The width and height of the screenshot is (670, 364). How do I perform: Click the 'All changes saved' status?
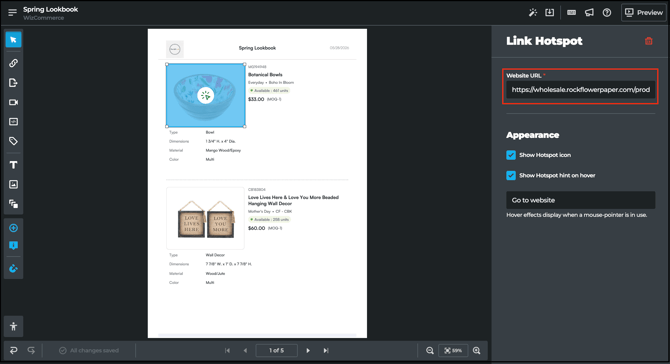click(89, 350)
